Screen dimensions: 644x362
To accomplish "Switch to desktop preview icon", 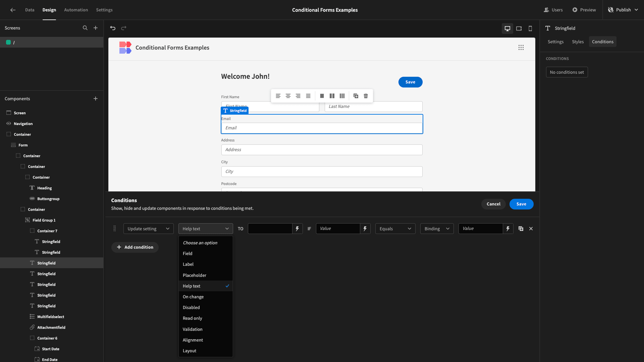I will click(x=507, y=28).
